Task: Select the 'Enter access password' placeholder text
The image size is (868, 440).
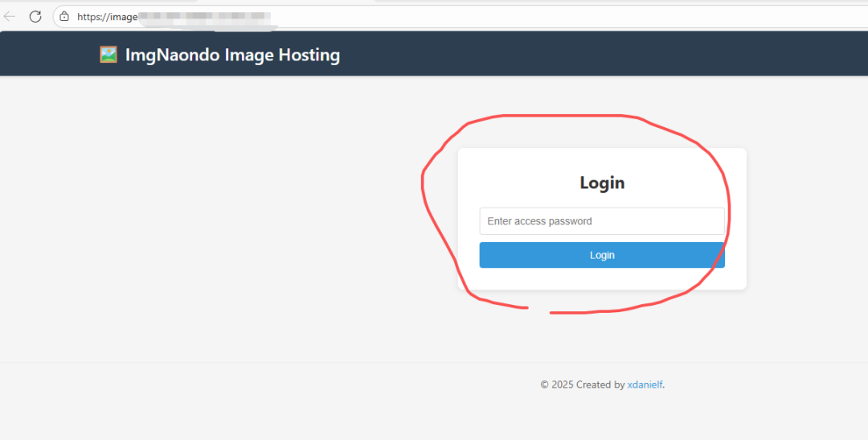Action: (539, 221)
